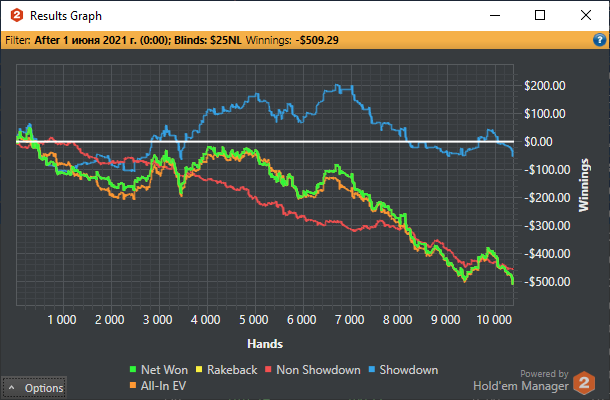The image size is (610, 400).
Task: Click the 5 000 x-axis label
Action: pos(254,320)
